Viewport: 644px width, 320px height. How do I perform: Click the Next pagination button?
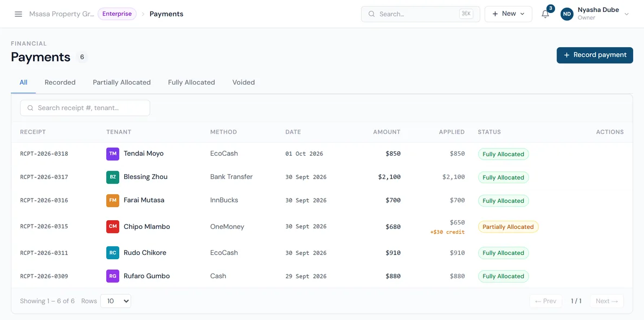607,301
